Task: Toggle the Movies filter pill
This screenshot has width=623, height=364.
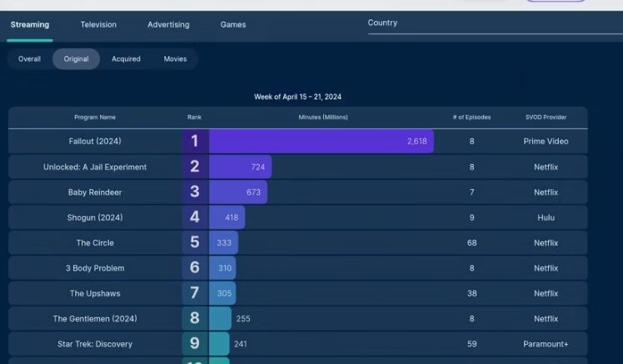Action: [175, 59]
